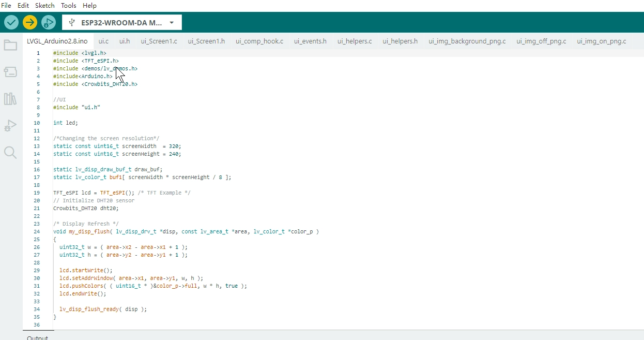
Task: Switch to the ui_helpers.c tab
Action: pyautogui.click(x=355, y=41)
